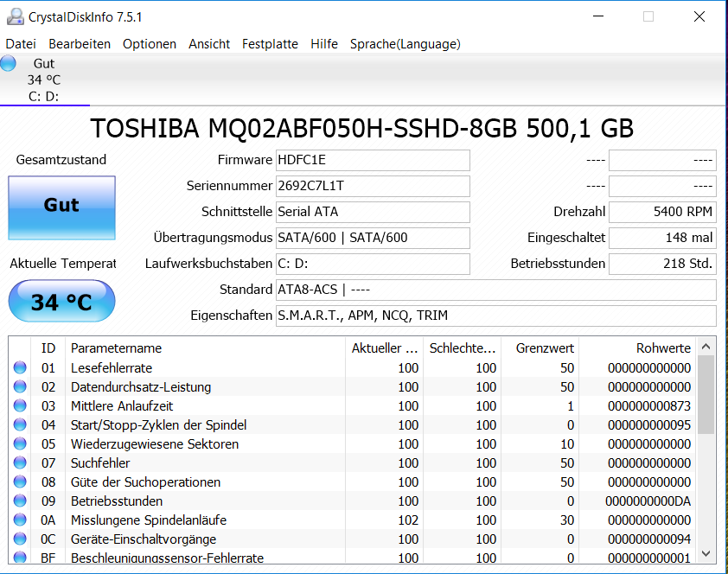Click raw value 0000000000DA

click(x=648, y=501)
